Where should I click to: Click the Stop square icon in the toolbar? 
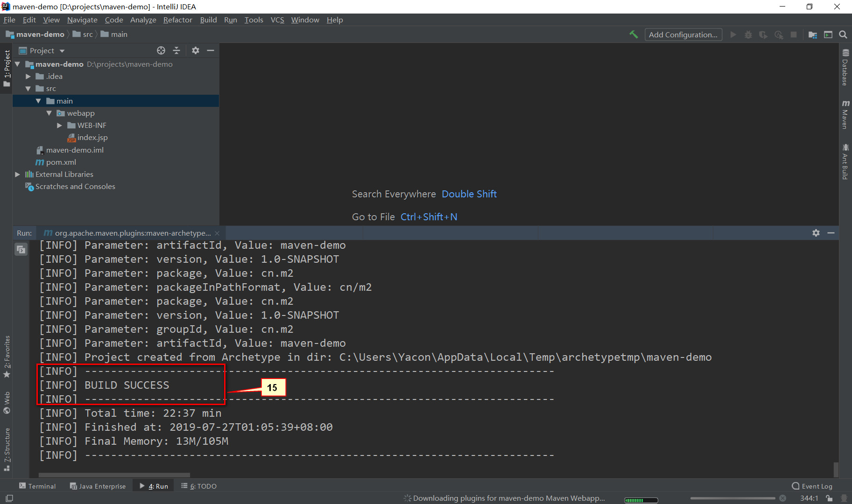pos(794,35)
